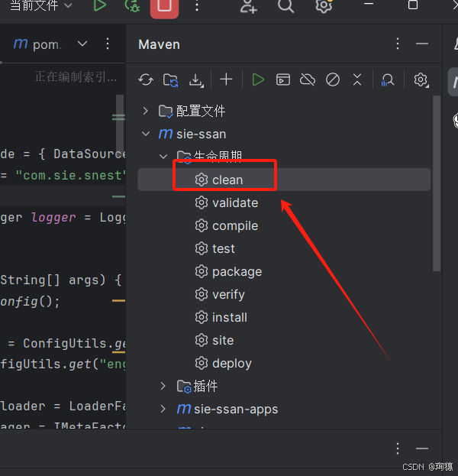The width and height of the screenshot is (458, 476).
Task: Expand the sie-ssan-apps module
Action: pos(163,409)
